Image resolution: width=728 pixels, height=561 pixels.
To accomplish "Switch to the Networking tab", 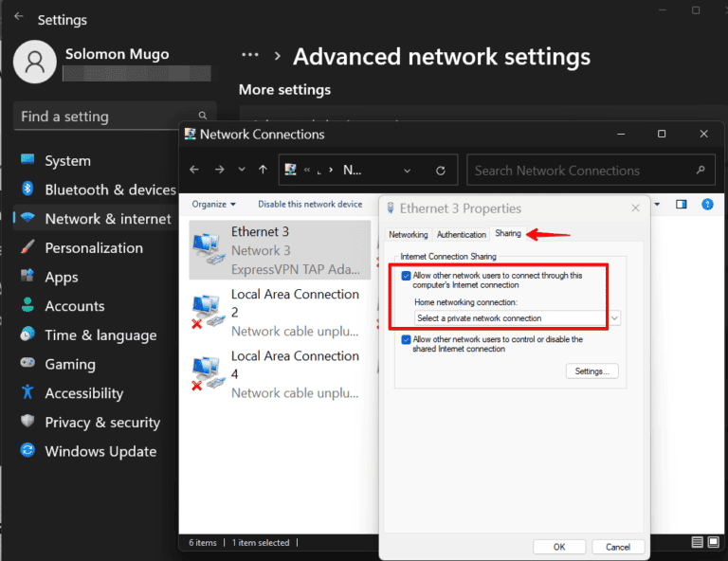I will pyautogui.click(x=409, y=234).
